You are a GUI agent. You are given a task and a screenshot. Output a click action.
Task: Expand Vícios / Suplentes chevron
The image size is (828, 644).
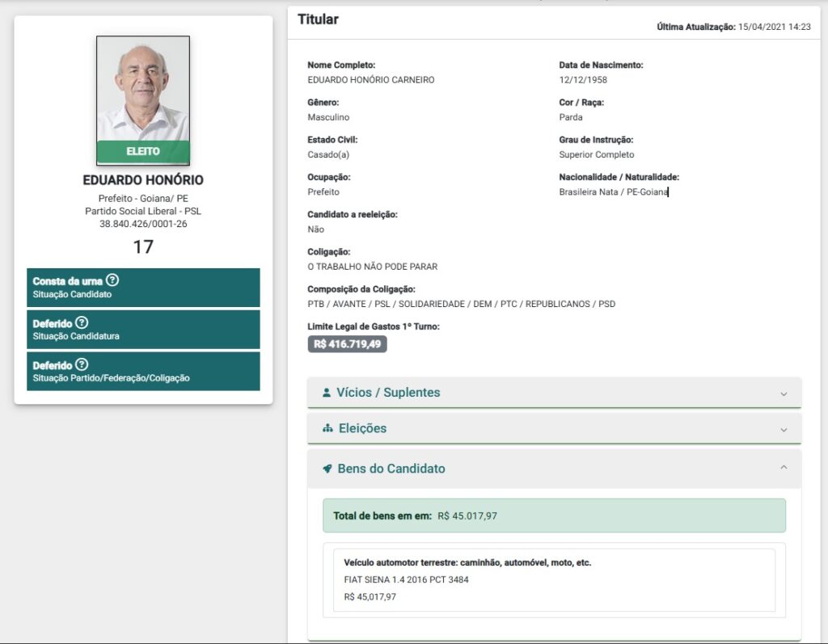[784, 394]
